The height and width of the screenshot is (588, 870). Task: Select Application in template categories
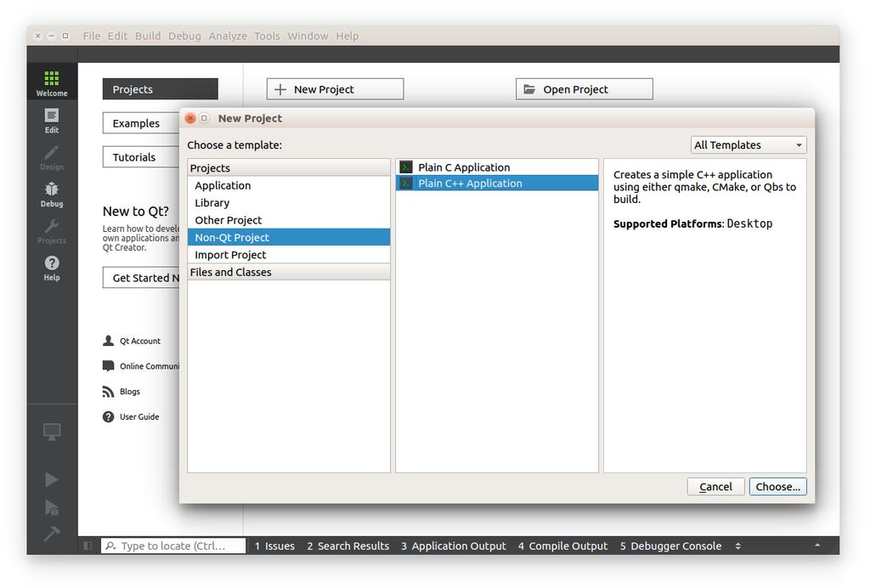[289, 185]
